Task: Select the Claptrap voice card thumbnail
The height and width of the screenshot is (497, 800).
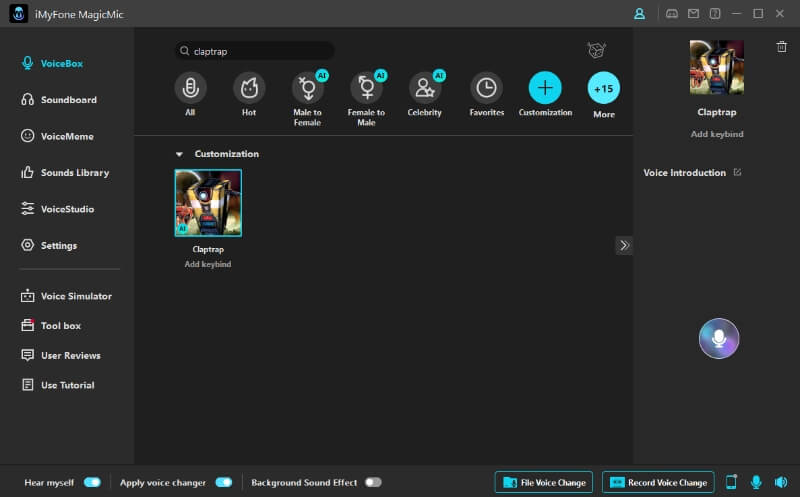Action: pos(208,203)
